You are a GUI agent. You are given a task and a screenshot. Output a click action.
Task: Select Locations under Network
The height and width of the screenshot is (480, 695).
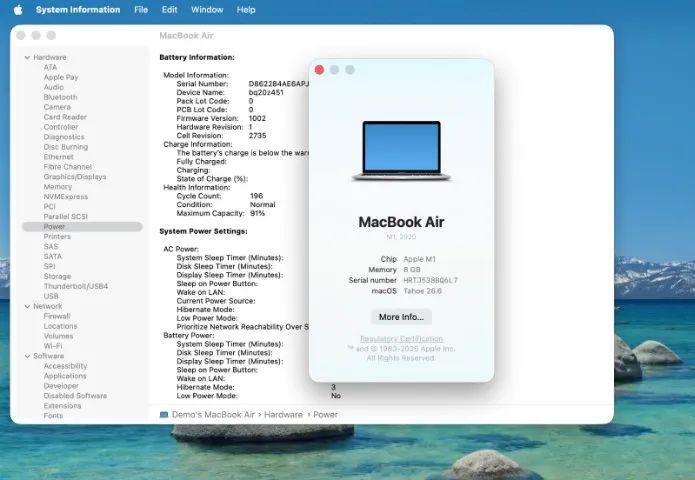[x=60, y=326]
